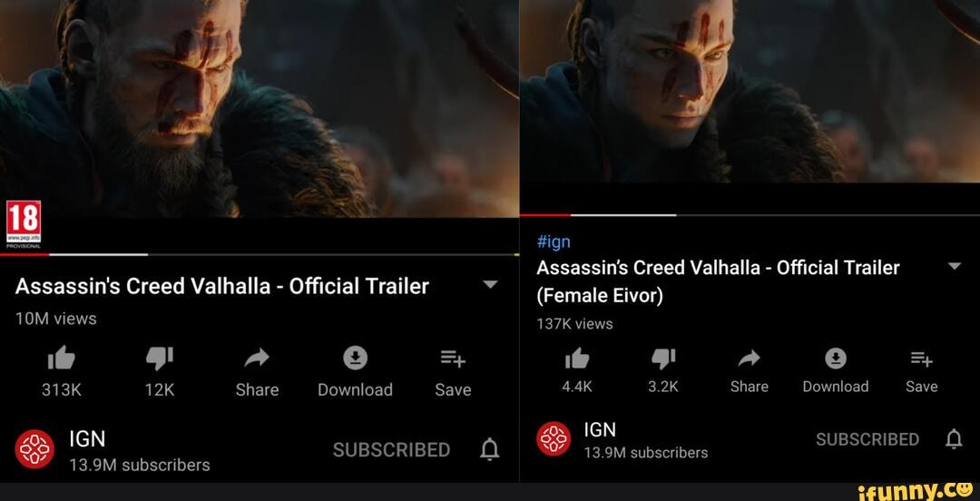Expand description of Female Eivor trailer
The width and height of the screenshot is (980, 501).
click(x=955, y=267)
